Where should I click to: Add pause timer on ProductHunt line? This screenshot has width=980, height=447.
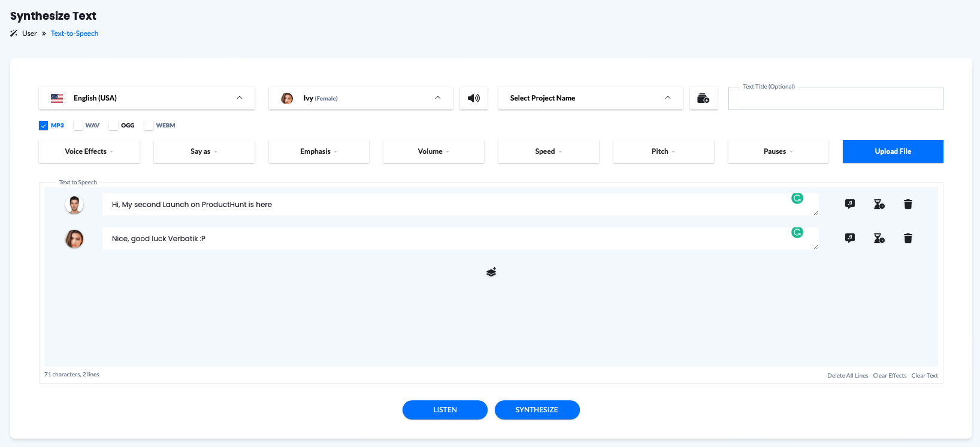pos(879,204)
